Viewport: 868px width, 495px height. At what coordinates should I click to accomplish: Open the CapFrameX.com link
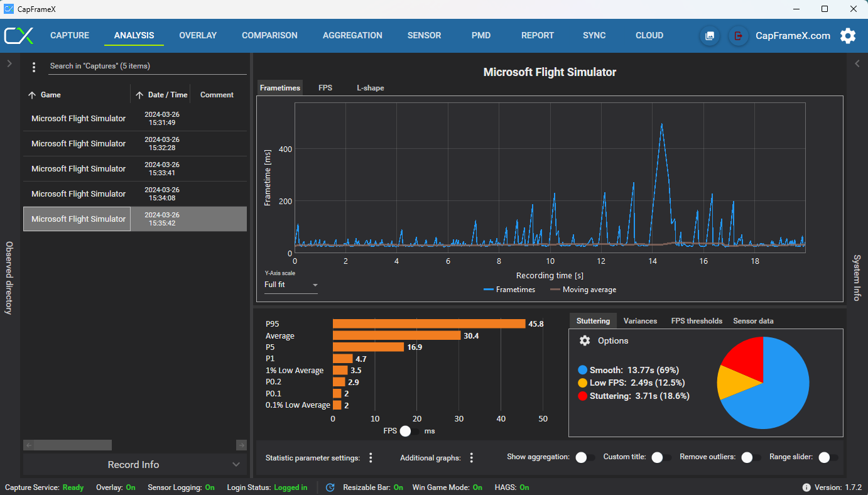tap(793, 36)
